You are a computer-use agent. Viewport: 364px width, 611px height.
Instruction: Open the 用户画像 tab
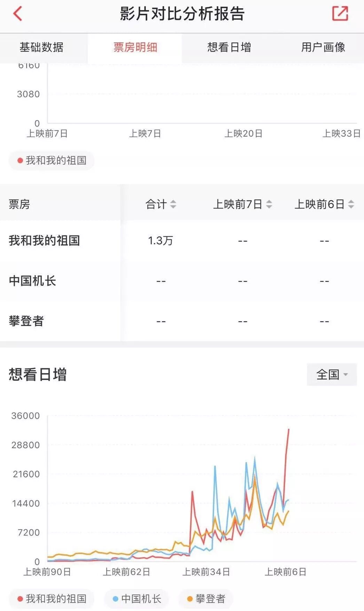(x=323, y=47)
